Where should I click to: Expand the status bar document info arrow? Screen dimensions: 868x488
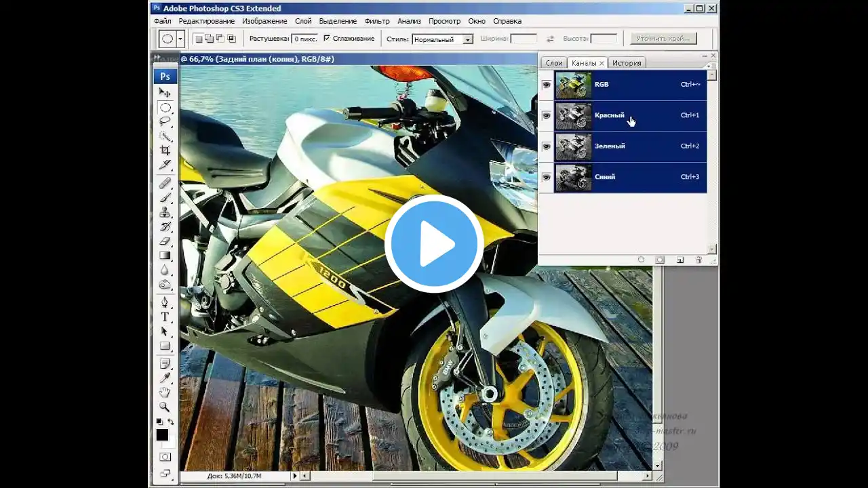[294, 476]
